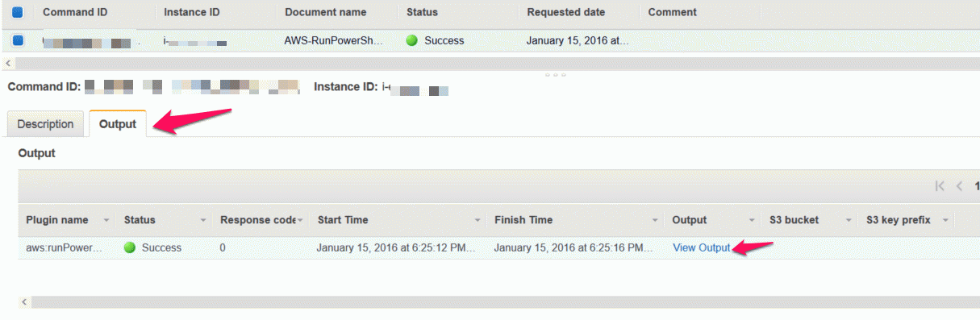980x320 pixels.
Task: Go to previous page arrow icon
Action: (x=960, y=186)
